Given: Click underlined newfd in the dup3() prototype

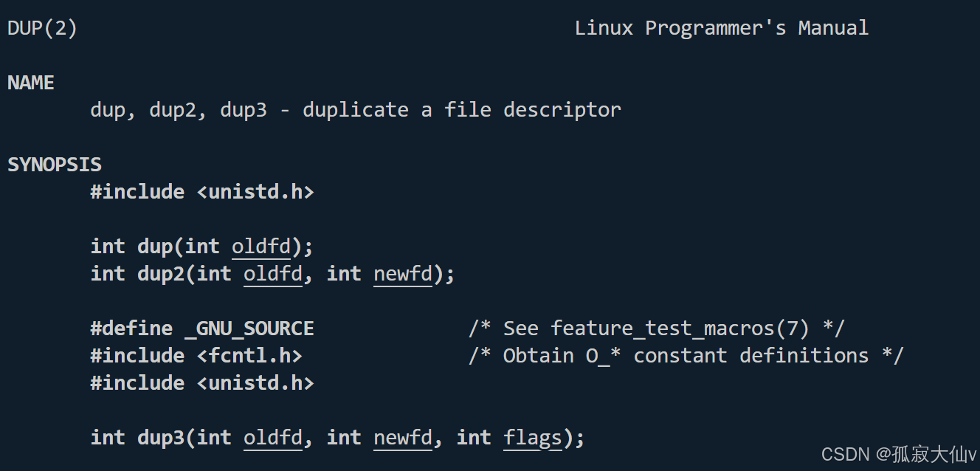Looking at the screenshot, I should (x=403, y=438).
